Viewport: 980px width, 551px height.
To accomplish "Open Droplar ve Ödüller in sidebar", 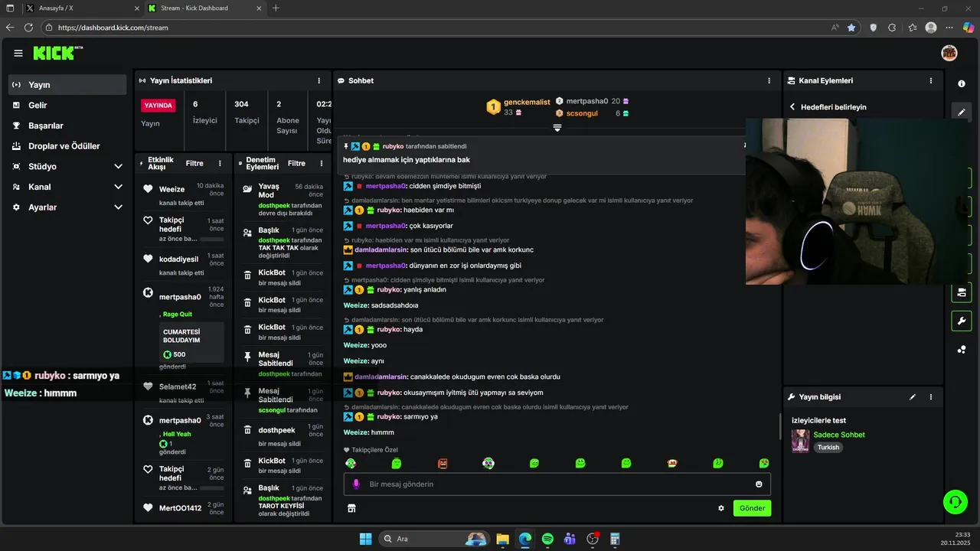I will (x=67, y=146).
